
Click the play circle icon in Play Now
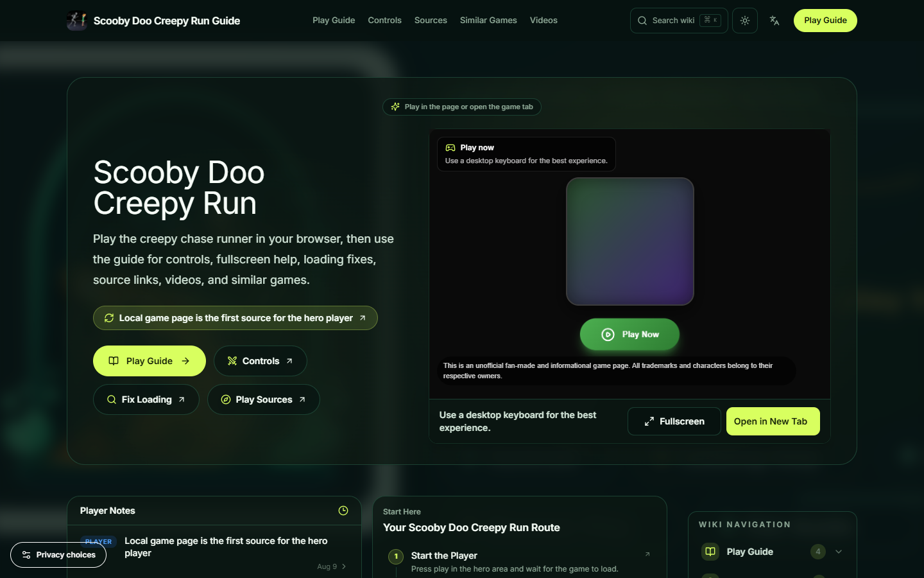(x=608, y=335)
